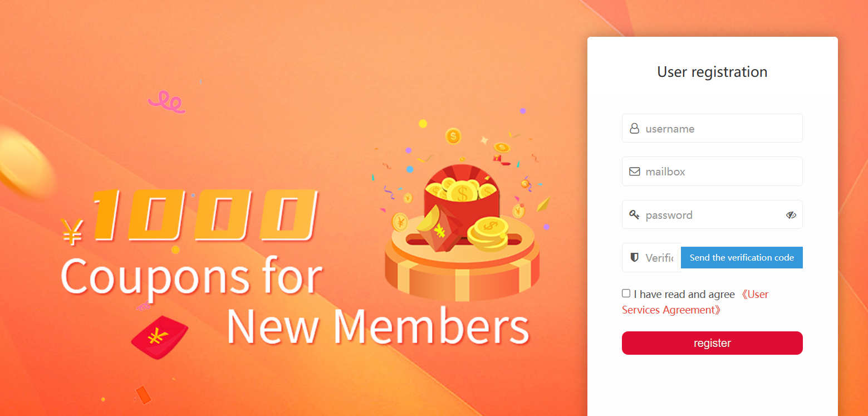Click the User registration heading
The image size is (868, 416).
tap(712, 72)
